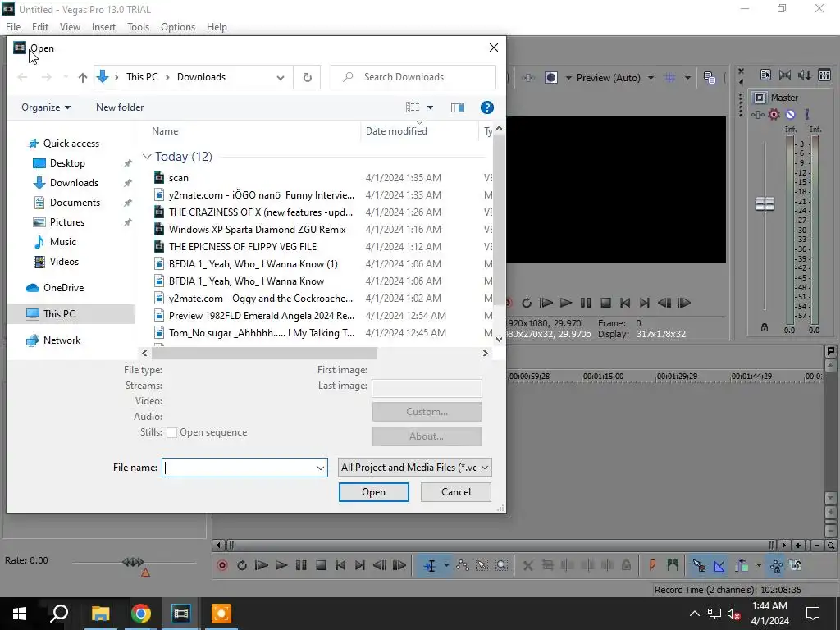This screenshot has width=840, height=630.
Task: Click the Search Downloads box
Action: [x=413, y=77]
